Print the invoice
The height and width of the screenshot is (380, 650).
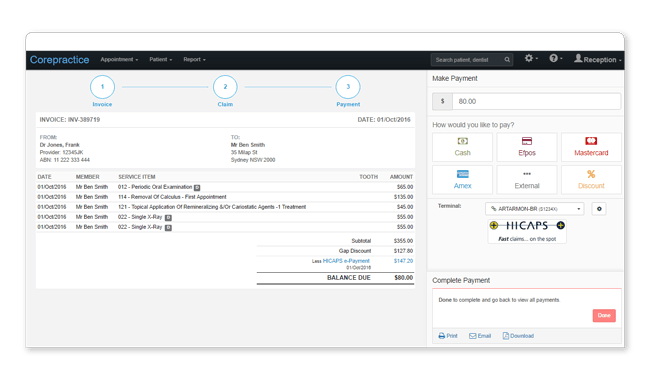[448, 336]
